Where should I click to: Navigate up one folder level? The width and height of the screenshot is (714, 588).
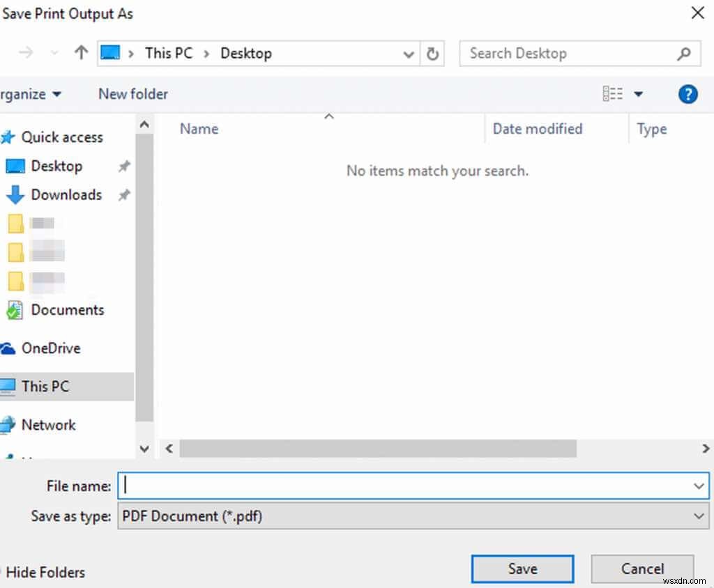pos(81,53)
